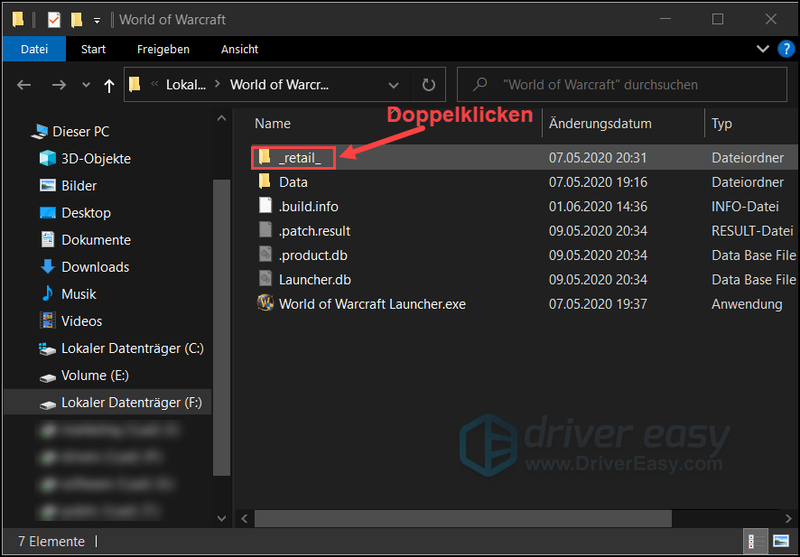Open Help via the blue question icon
The image size is (800, 557).
coord(786,49)
